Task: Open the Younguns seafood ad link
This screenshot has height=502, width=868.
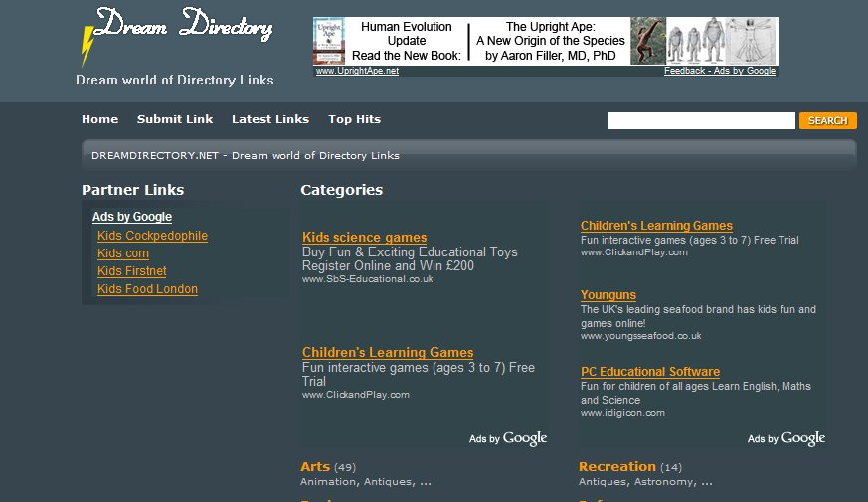Action: point(608,295)
